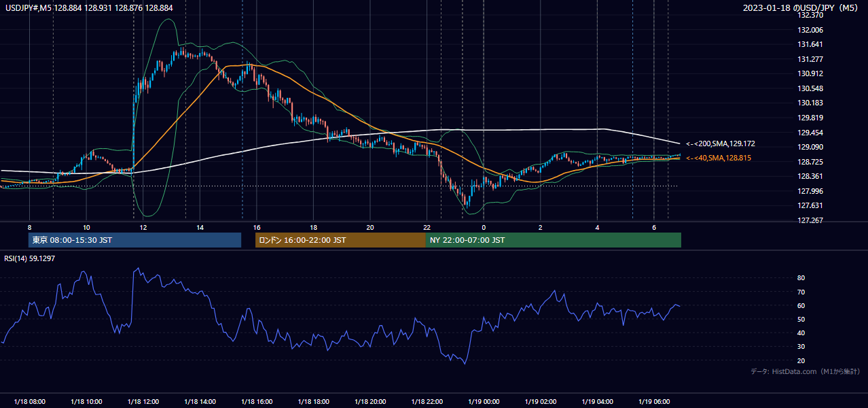The height and width of the screenshot is (408, 868).
Task: Click the bottom time label 1/18 14:00
Action: (200, 401)
